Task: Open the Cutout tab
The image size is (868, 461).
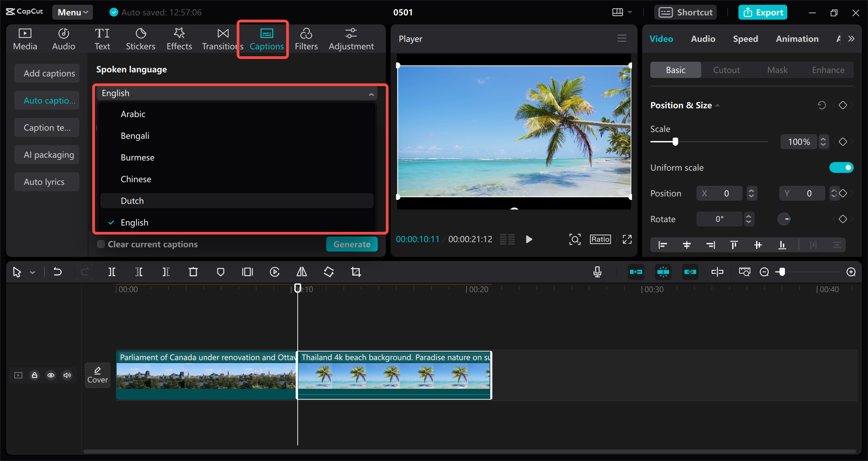Action: click(x=726, y=70)
